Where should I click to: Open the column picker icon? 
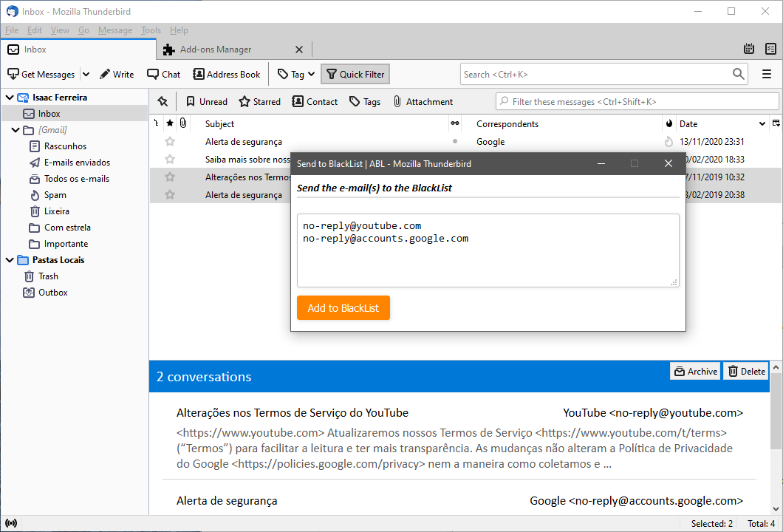776,123
